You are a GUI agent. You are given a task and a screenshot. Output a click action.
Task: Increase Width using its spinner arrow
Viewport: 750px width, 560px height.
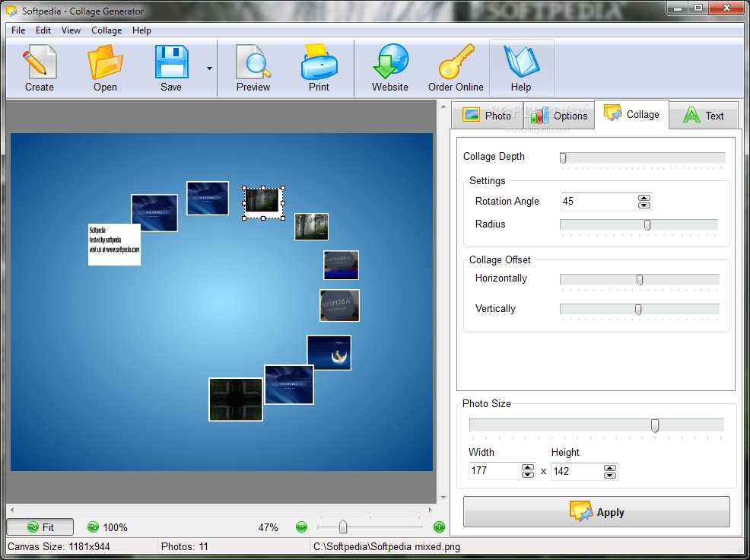[x=528, y=468]
